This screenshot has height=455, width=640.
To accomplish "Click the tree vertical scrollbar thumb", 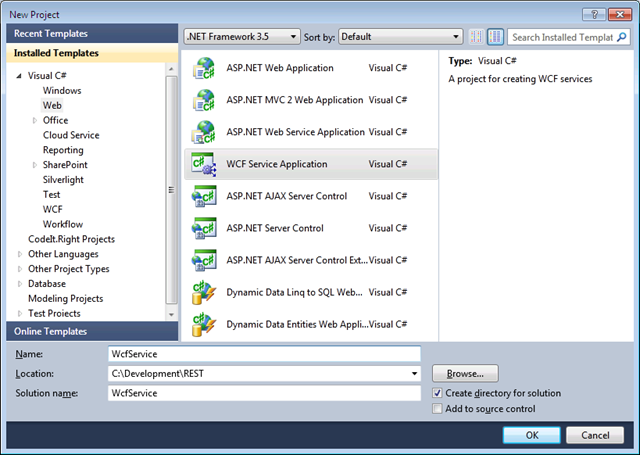I will (x=171, y=190).
